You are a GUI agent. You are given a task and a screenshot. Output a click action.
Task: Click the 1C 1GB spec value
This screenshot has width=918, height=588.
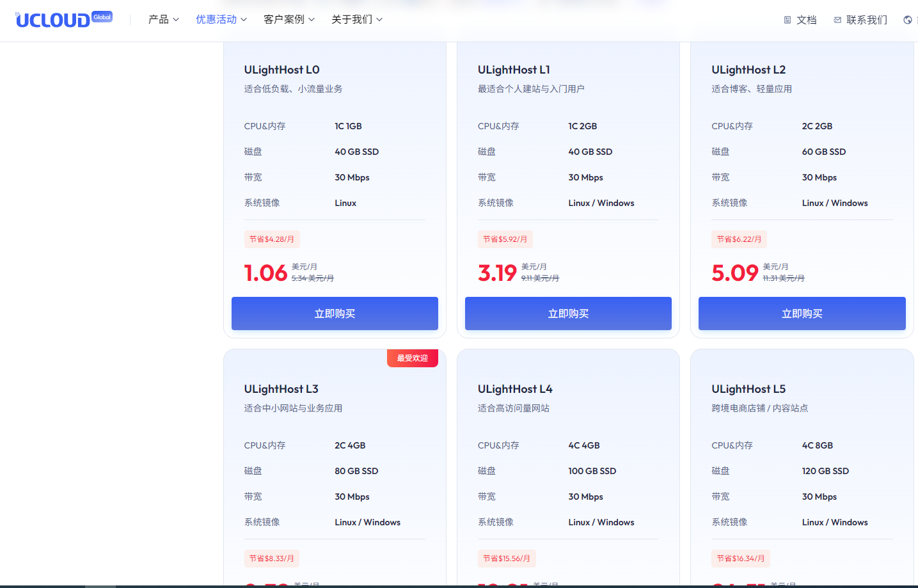[349, 126]
